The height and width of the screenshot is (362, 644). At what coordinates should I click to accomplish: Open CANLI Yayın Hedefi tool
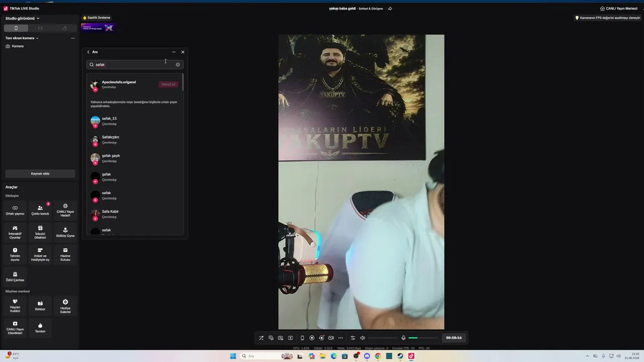pos(65,210)
